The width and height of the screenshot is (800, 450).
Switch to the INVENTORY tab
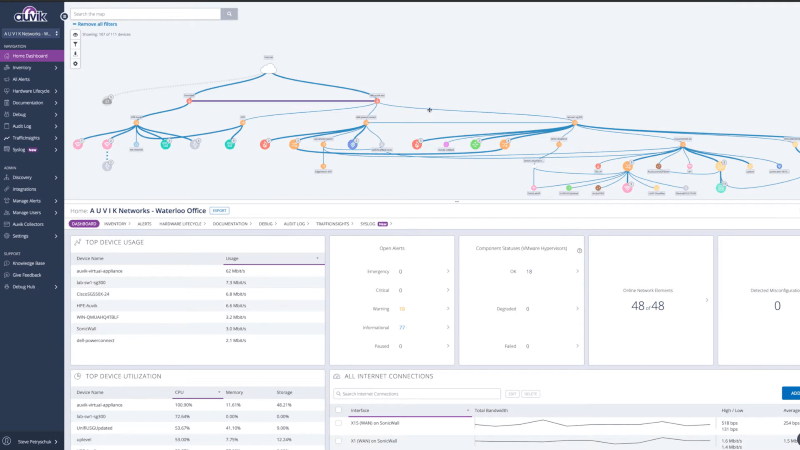(115, 224)
